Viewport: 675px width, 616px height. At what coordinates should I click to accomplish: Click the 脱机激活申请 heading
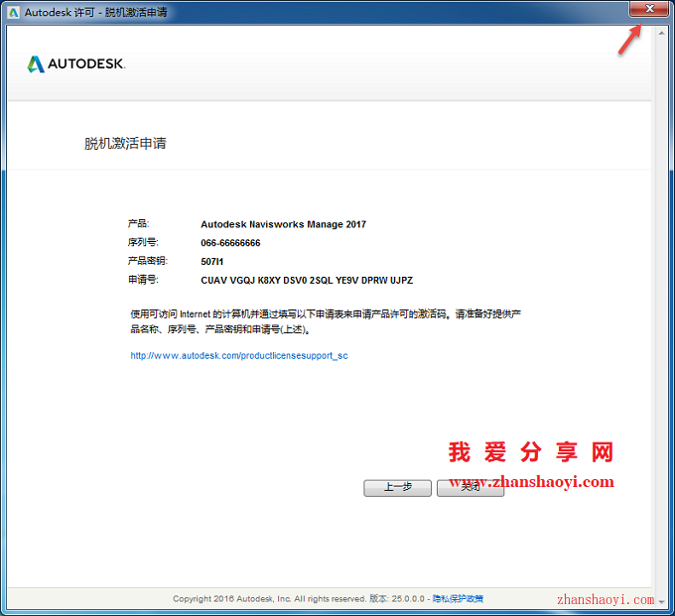point(125,143)
